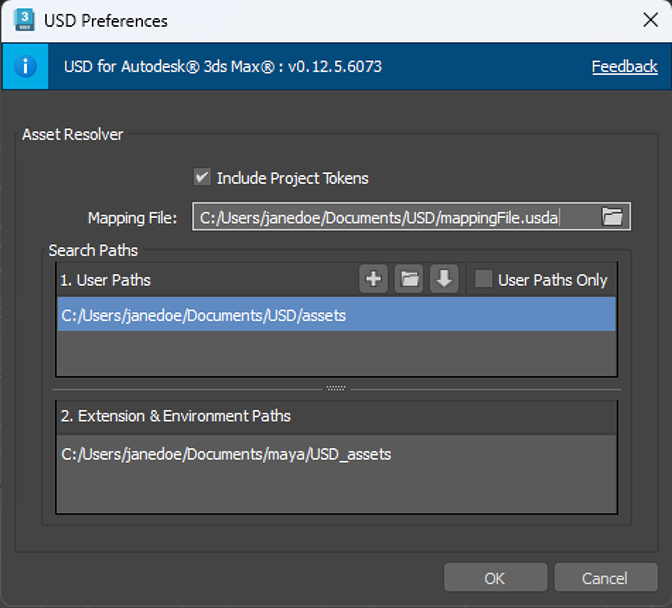
Task: Click the splitter handle between path lists
Action: [336, 388]
